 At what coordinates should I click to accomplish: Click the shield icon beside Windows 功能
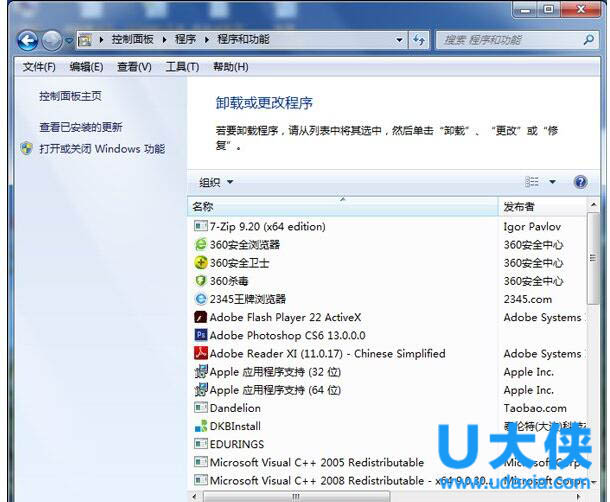pyautogui.click(x=26, y=149)
